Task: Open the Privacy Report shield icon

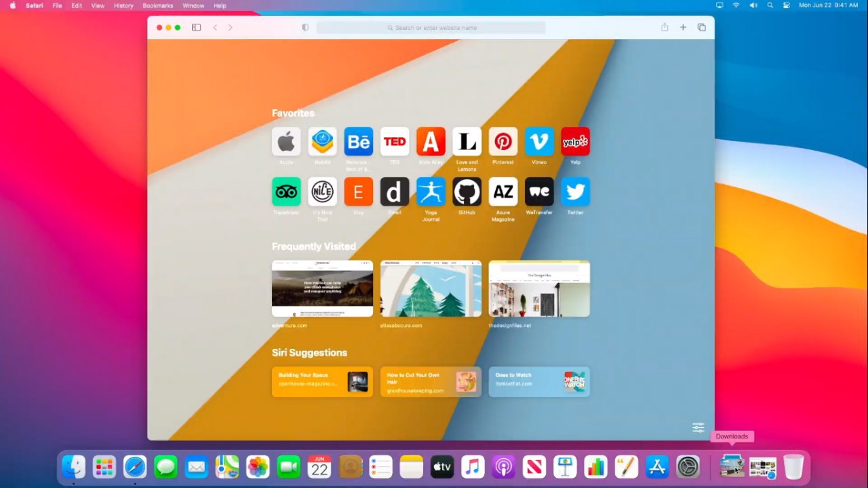Action: (305, 27)
